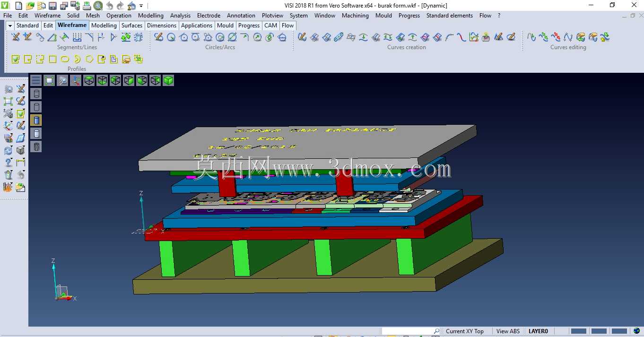This screenshot has width=644, height=337.
Task: Click the circle with diagonal line tool
Action: (x=233, y=37)
